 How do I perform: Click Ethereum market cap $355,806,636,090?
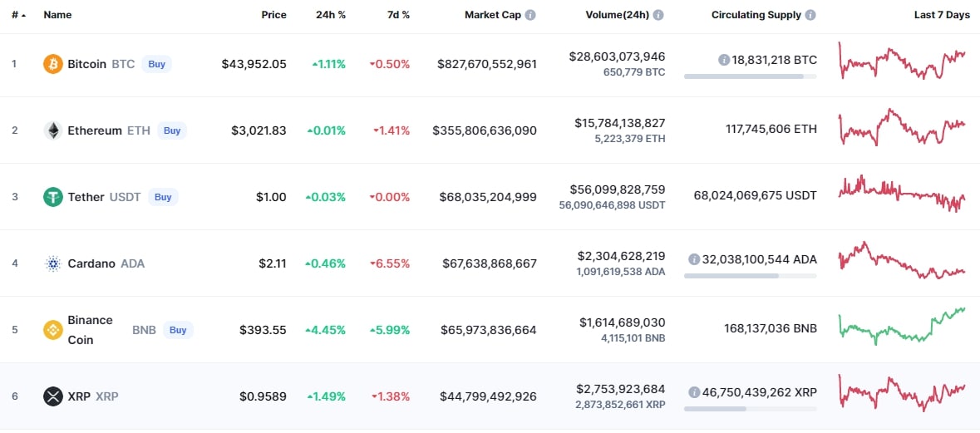pos(485,130)
